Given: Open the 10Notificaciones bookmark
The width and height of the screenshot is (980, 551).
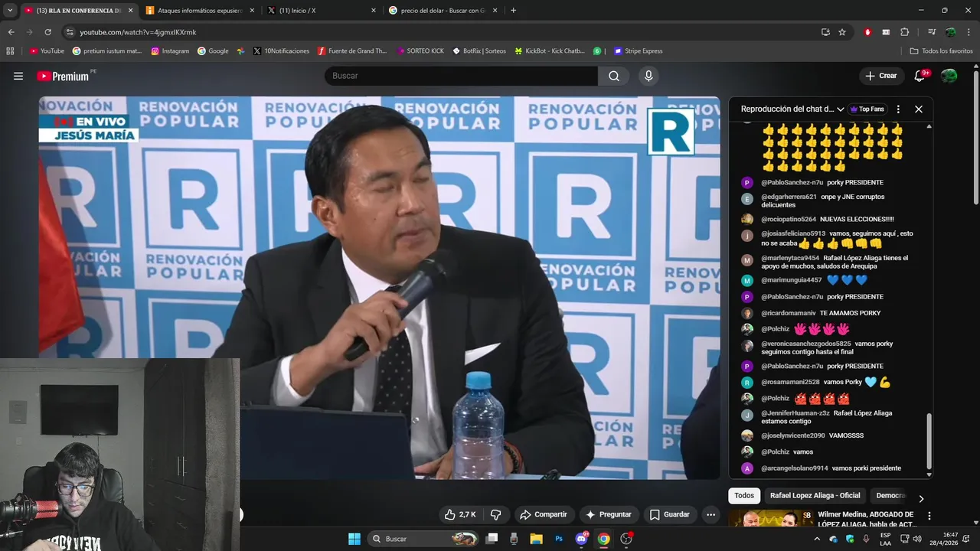Looking at the screenshot, I should pyautogui.click(x=280, y=51).
